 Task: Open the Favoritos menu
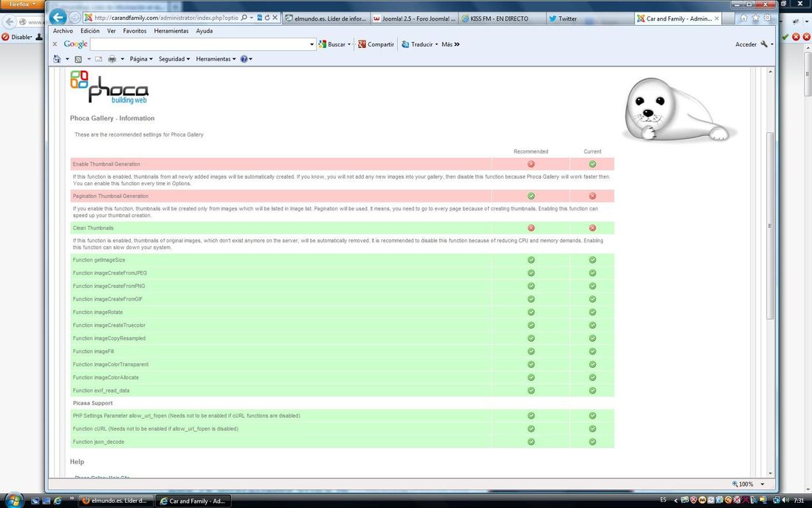click(134, 31)
